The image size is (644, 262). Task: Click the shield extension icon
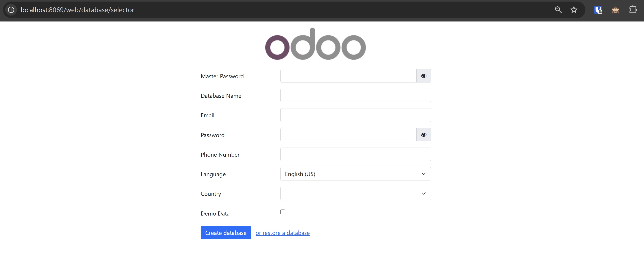point(598,10)
